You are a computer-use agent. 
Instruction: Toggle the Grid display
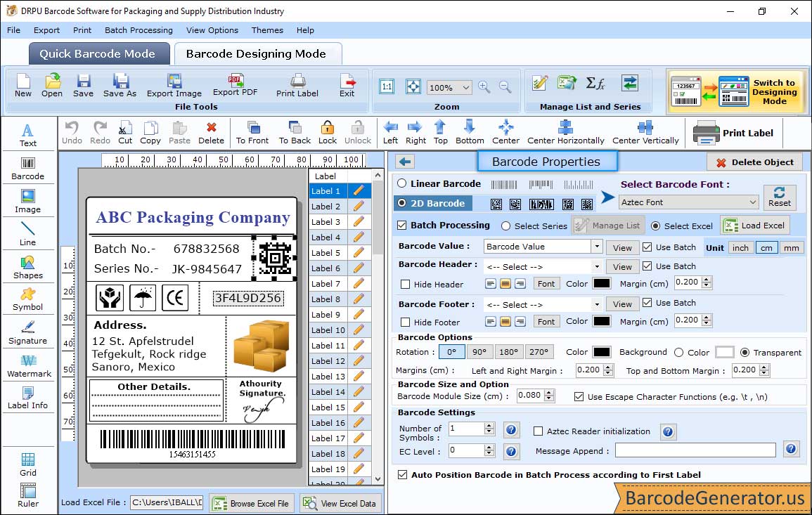(28, 464)
